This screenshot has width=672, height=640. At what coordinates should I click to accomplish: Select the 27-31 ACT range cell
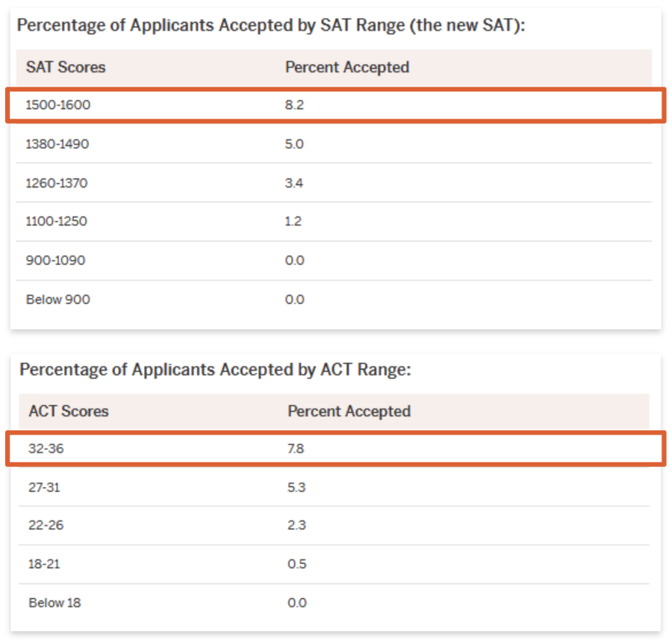pos(44,488)
